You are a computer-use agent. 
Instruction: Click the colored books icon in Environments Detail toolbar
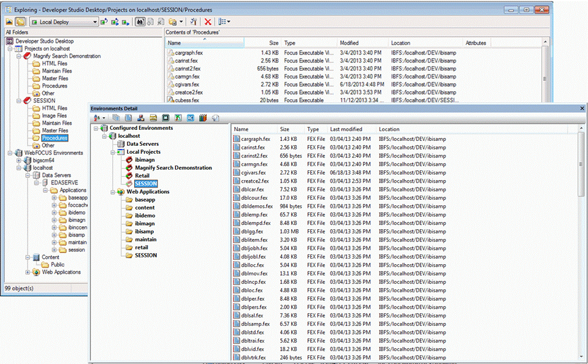pyautogui.click(x=203, y=118)
